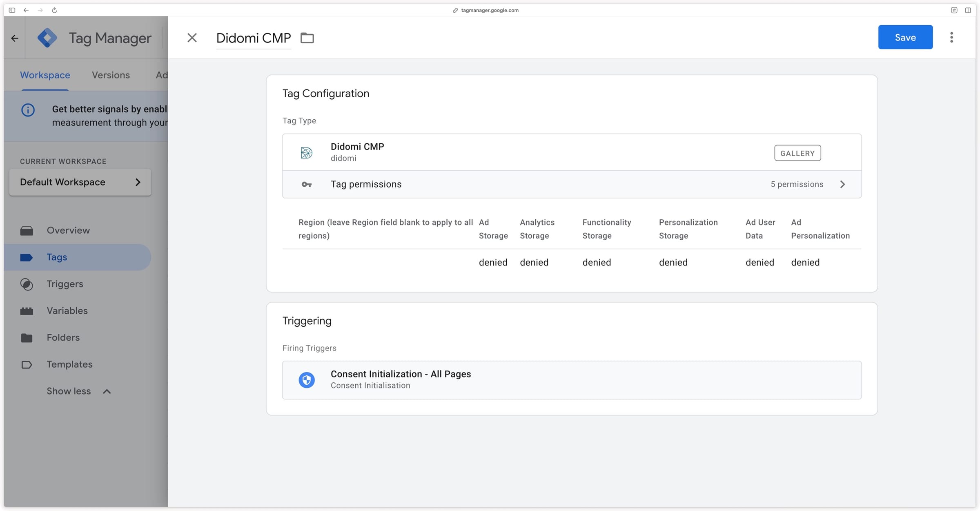
Task: Select Tags in the sidebar
Action: click(x=78, y=257)
